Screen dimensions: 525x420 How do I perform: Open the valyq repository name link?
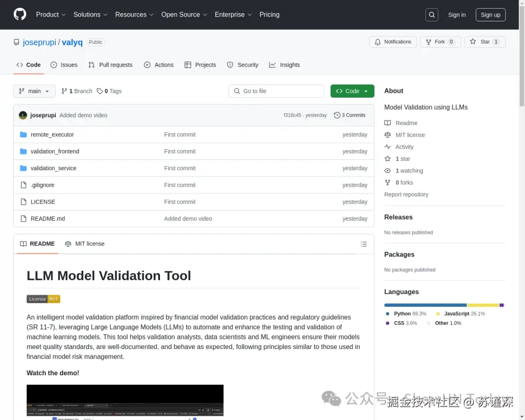point(72,42)
